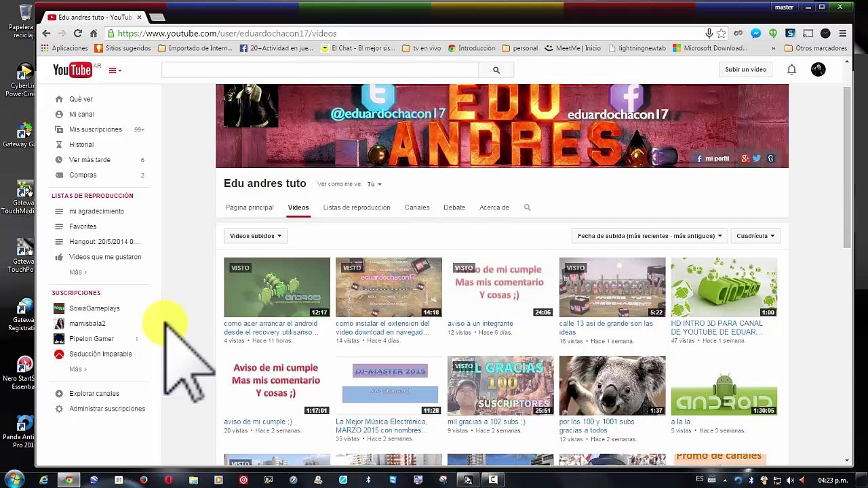Open the 'tv en vivo' bookmark folder
The height and width of the screenshot is (488, 868).
[421, 48]
